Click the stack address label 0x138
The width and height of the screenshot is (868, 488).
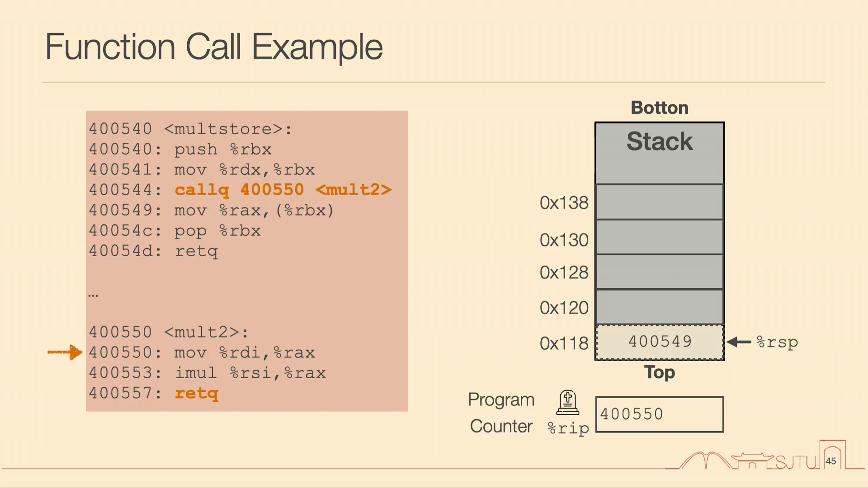[x=564, y=203]
